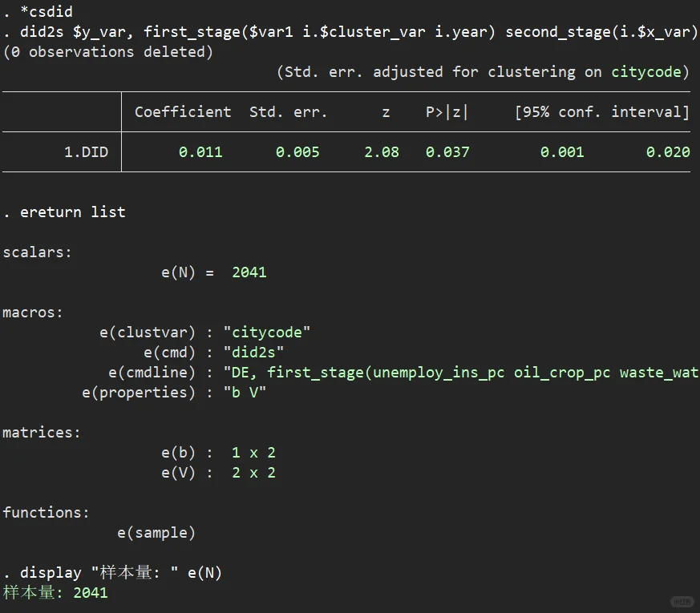The width and height of the screenshot is (700, 613).
Task: Click the e(b) matrix name
Action: (178, 453)
